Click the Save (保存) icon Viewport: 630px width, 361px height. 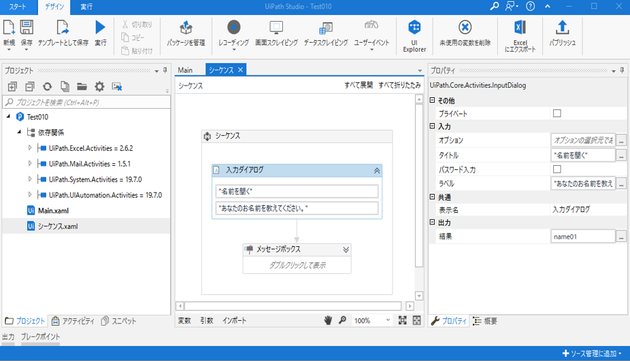27,28
